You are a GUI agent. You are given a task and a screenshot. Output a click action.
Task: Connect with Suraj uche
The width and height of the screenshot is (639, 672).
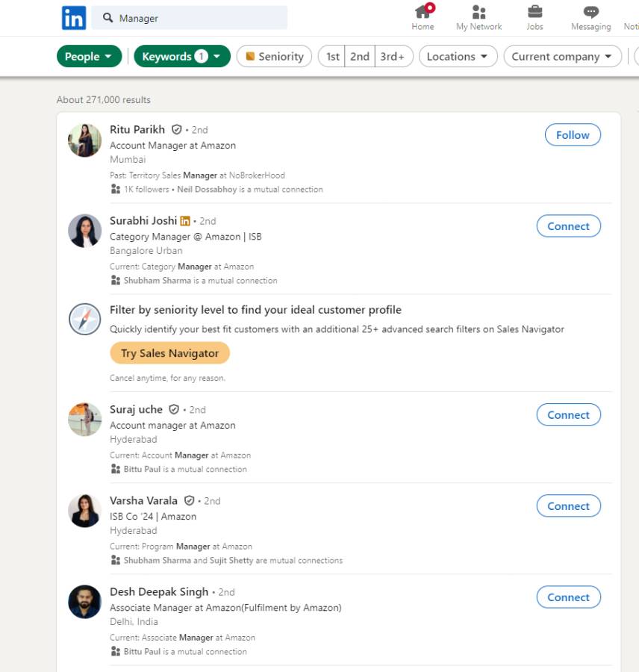(568, 415)
